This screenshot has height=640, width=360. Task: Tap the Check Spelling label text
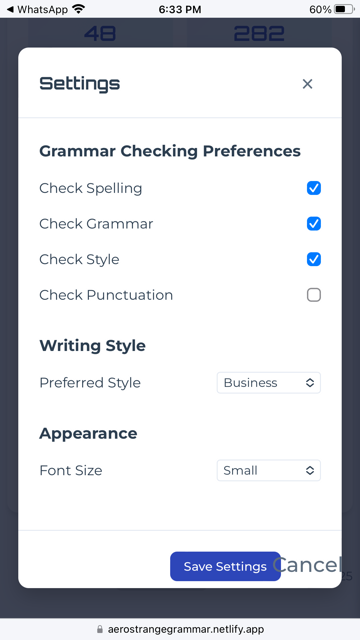coord(91,188)
